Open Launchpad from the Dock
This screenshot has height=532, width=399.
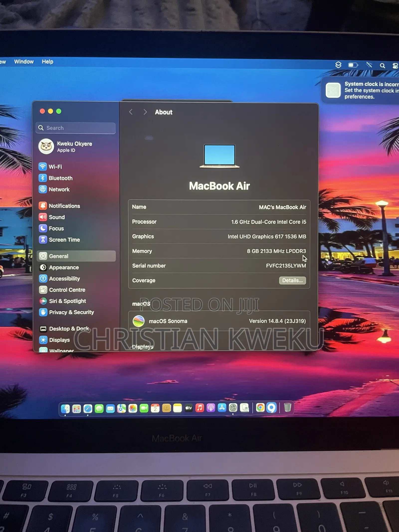point(77,408)
